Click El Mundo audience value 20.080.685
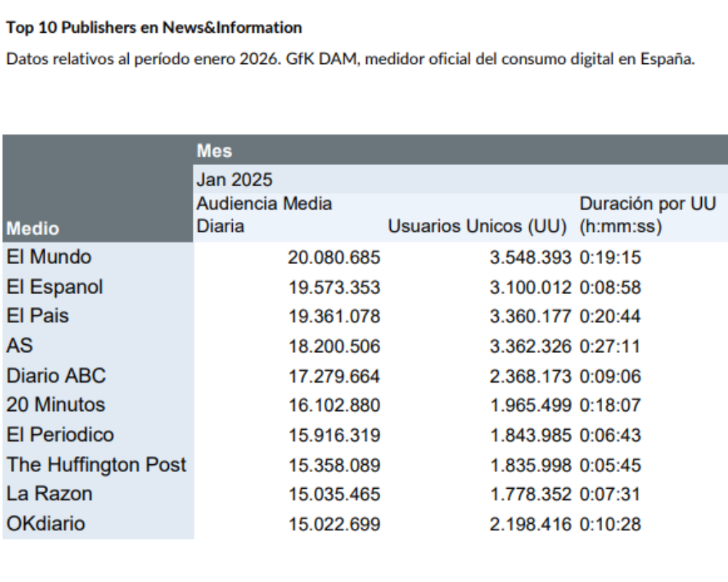The image size is (728, 582). 334,258
